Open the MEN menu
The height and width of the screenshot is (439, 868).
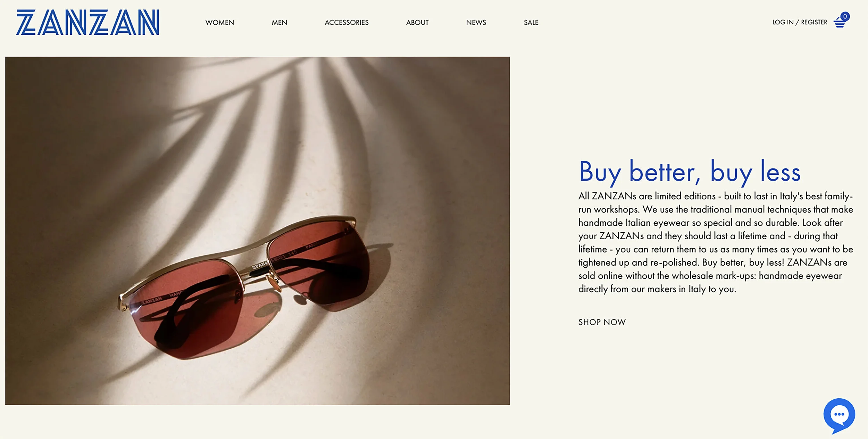(x=279, y=23)
